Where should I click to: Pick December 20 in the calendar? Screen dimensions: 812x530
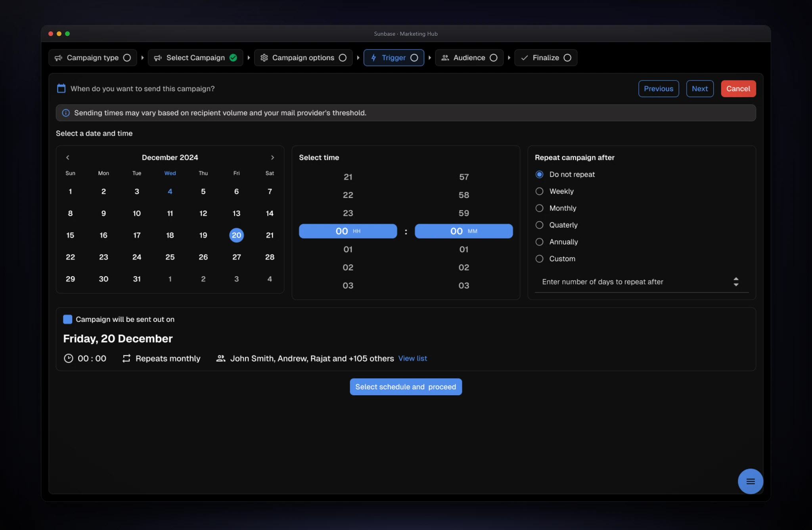point(236,235)
